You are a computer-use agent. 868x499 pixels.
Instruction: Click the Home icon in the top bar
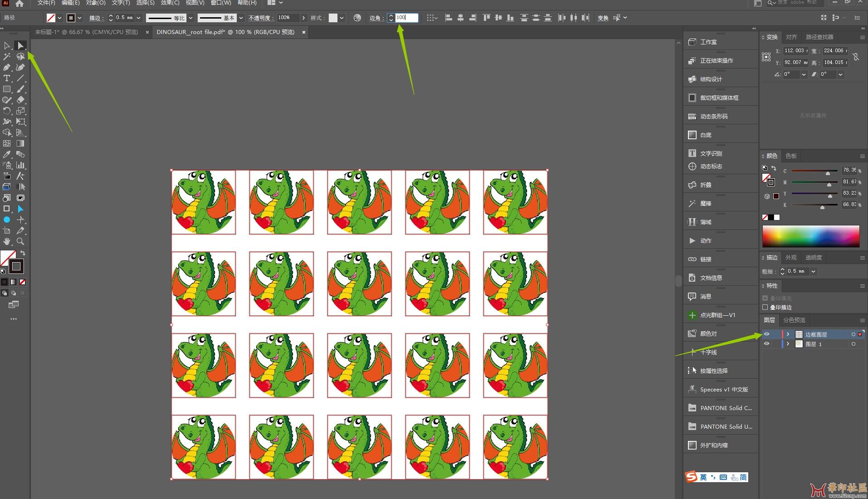click(19, 4)
